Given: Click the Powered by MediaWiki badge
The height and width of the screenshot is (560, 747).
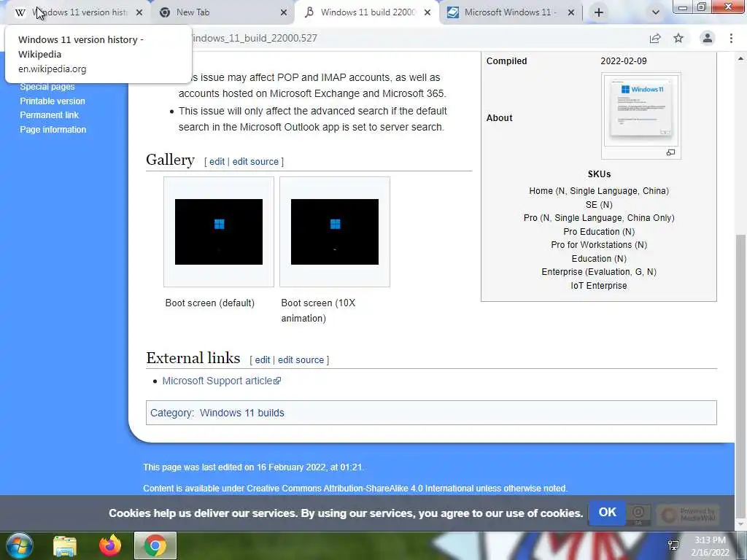Looking at the screenshot, I should (x=688, y=514).
